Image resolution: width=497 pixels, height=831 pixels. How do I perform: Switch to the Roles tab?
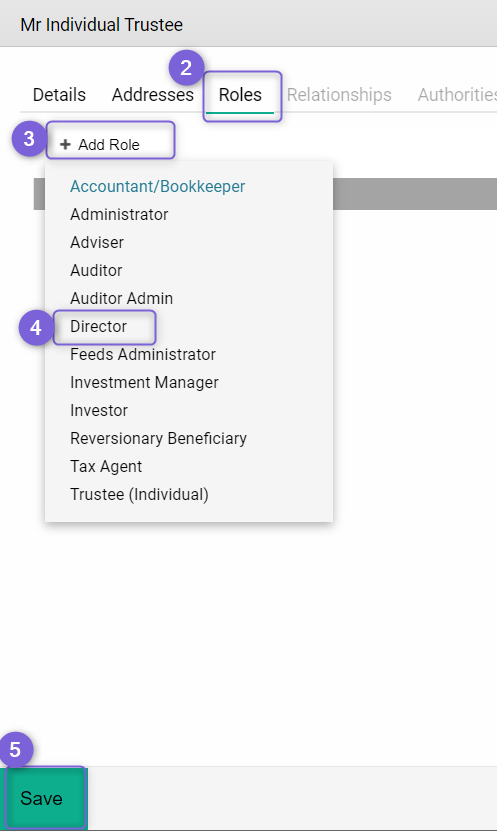[x=240, y=95]
